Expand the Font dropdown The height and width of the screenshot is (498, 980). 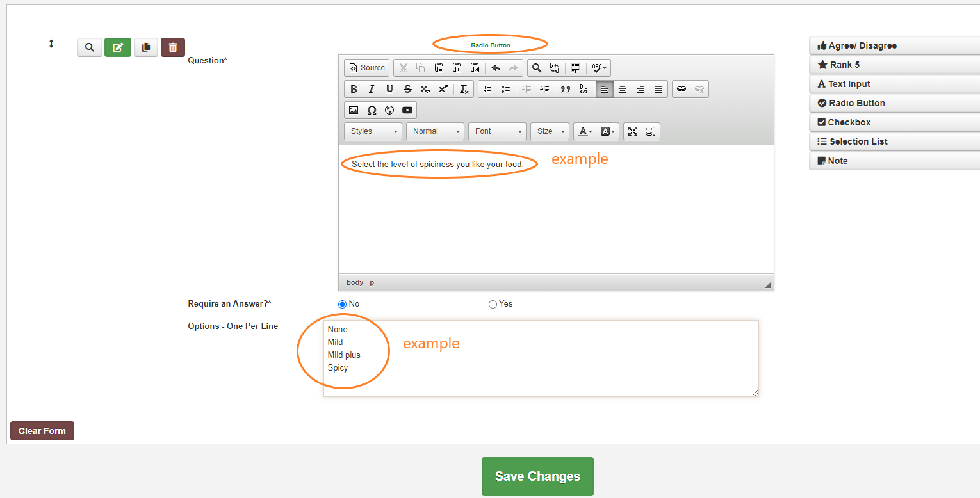[x=497, y=131]
